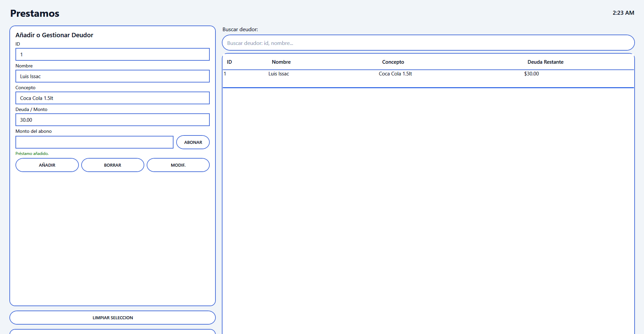The height and width of the screenshot is (334, 644).
Task: Click the Deuda Restante column header
Action: pos(545,62)
